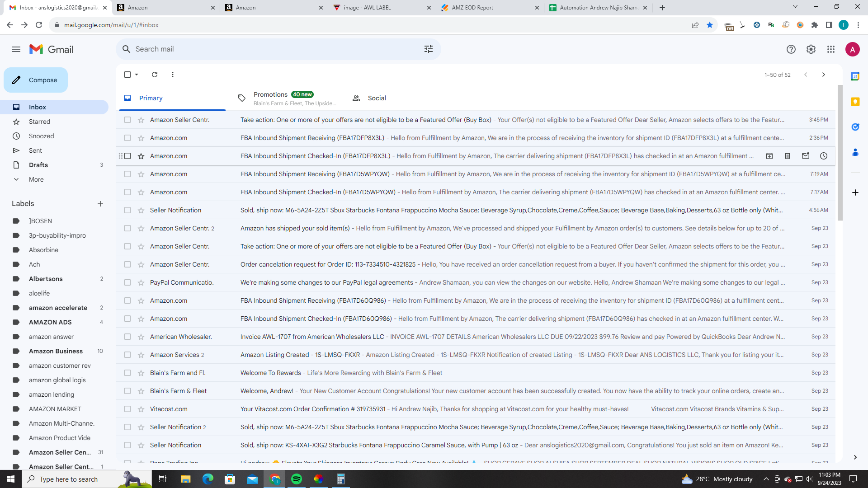Mark FBA17DFP8X3L Checked-In email as unread
This screenshot has height=488, width=868.
coord(806,156)
